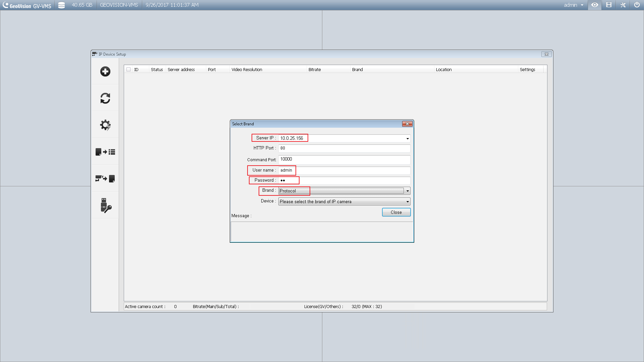The height and width of the screenshot is (362, 644).
Task: Click the power exit icon in the top bar
Action: (637, 5)
